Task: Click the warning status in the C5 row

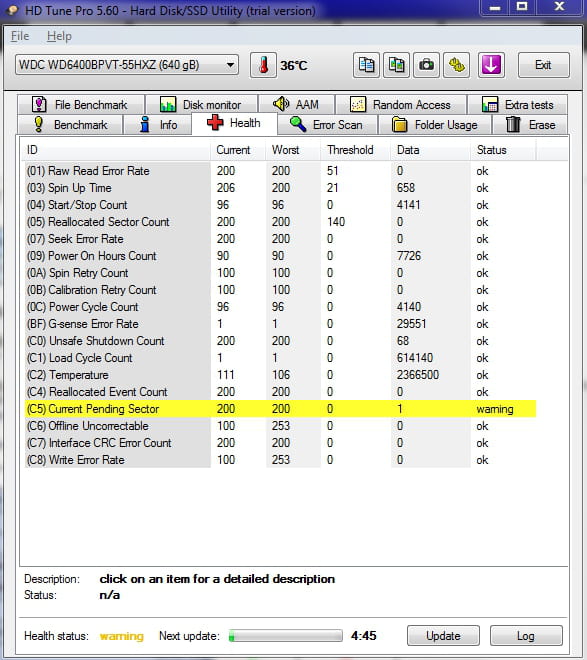Action: (x=495, y=409)
